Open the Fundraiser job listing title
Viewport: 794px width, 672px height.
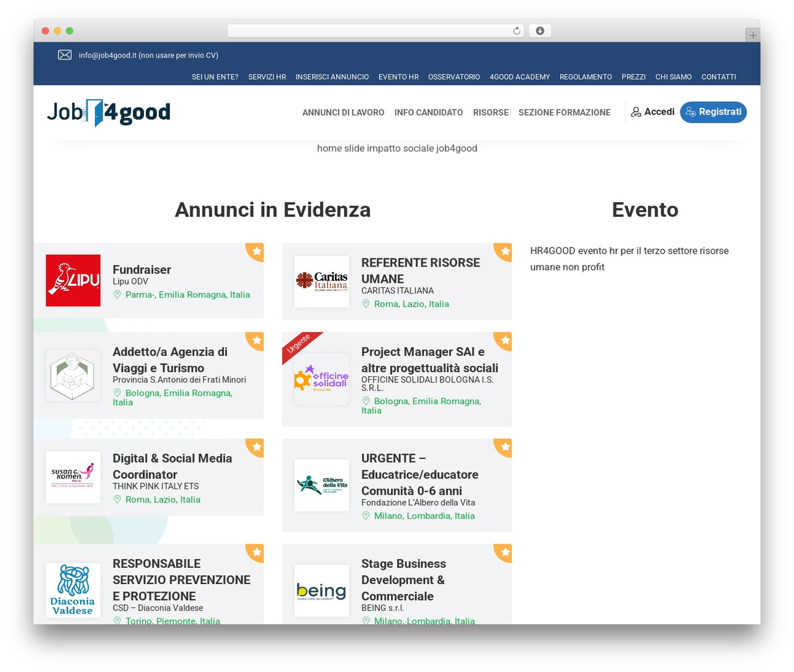point(142,270)
